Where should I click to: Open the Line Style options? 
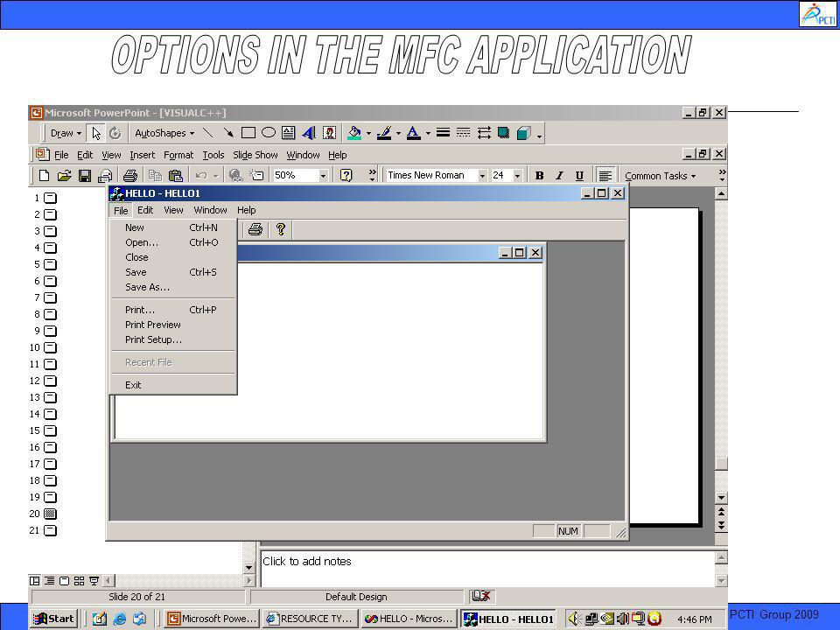click(x=443, y=133)
